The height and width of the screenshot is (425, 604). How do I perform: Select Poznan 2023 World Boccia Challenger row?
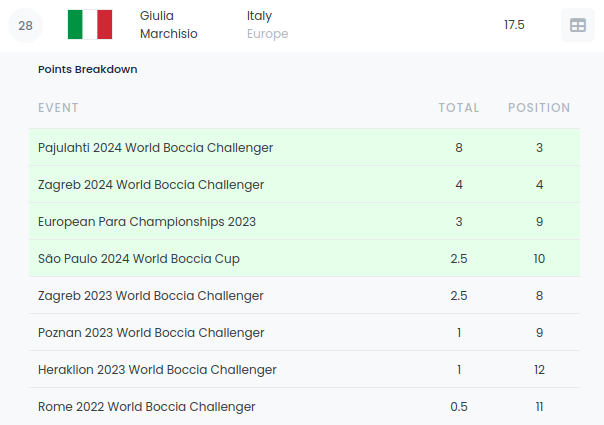point(151,333)
